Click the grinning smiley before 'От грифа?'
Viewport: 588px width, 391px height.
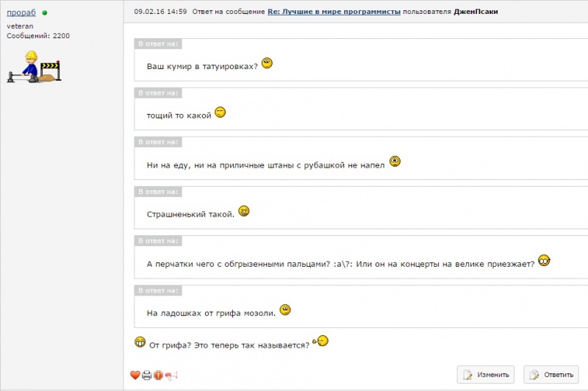(x=140, y=342)
